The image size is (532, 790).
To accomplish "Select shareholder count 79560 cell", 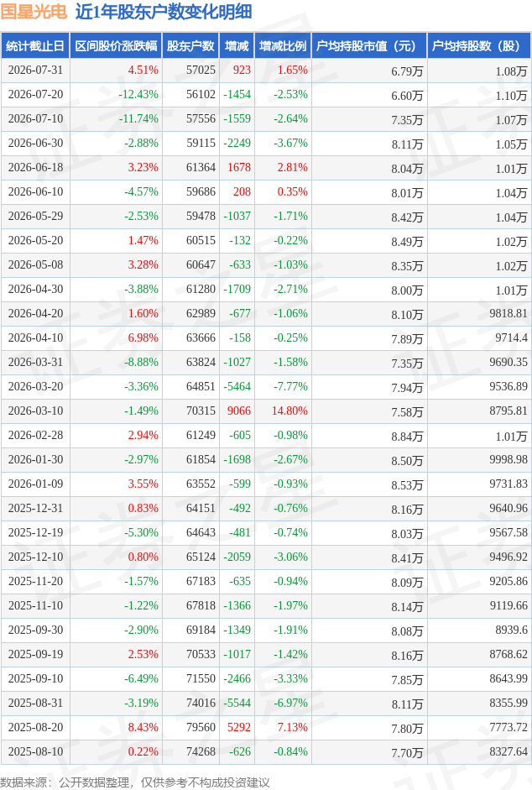I will [201, 727].
